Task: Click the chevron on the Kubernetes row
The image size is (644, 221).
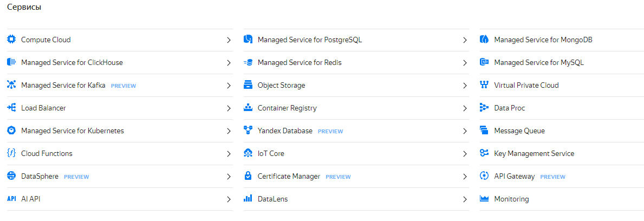Action: [229, 131]
